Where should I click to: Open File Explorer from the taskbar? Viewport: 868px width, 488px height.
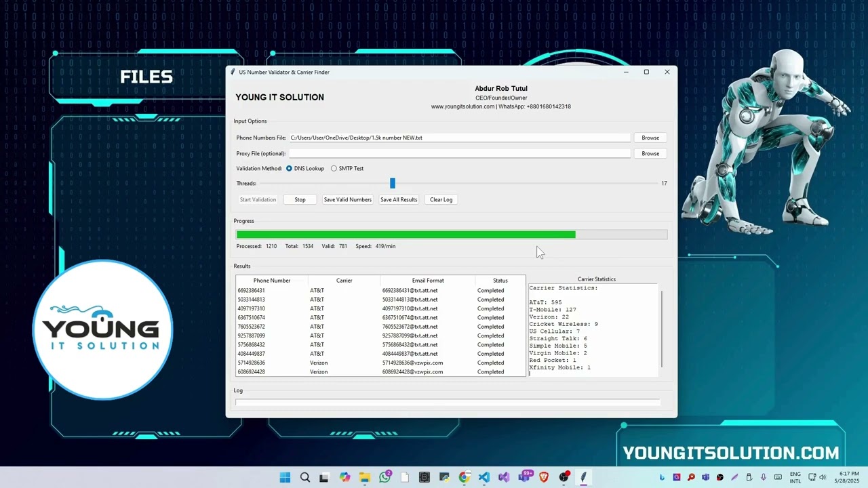364,477
